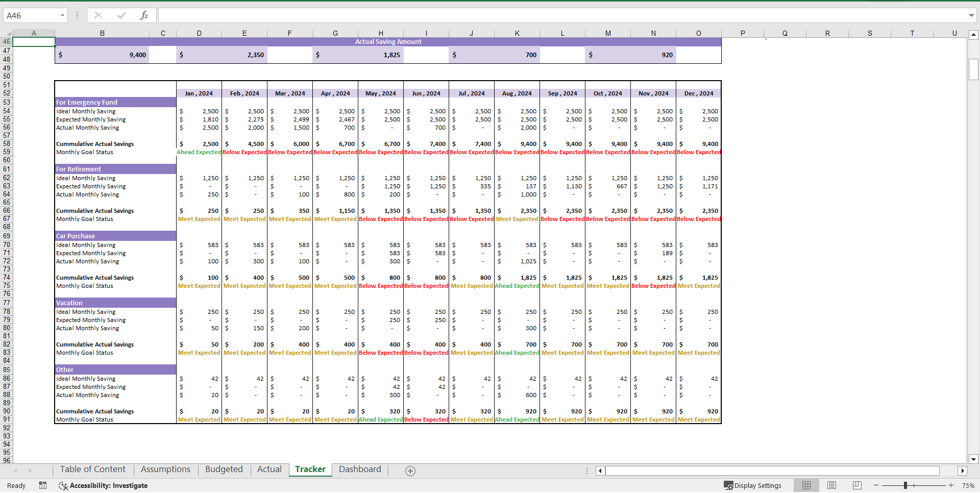Click zoom out minus button
The height and width of the screenshot is (493, 980).
point(876,485)
